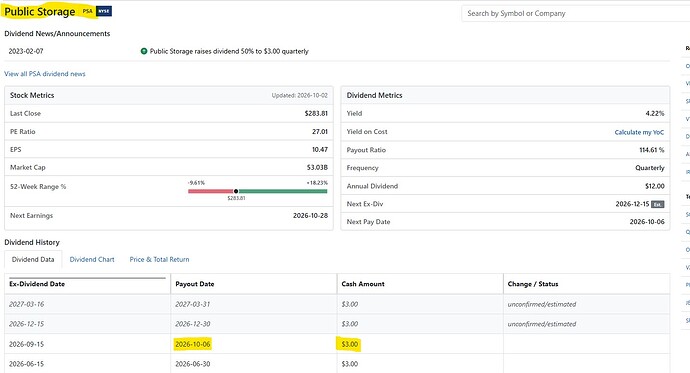Click unconfirmed/estimated status for 2027-03-16 row
The width and height of the screenshot is (690, 373).
point(542,304)
